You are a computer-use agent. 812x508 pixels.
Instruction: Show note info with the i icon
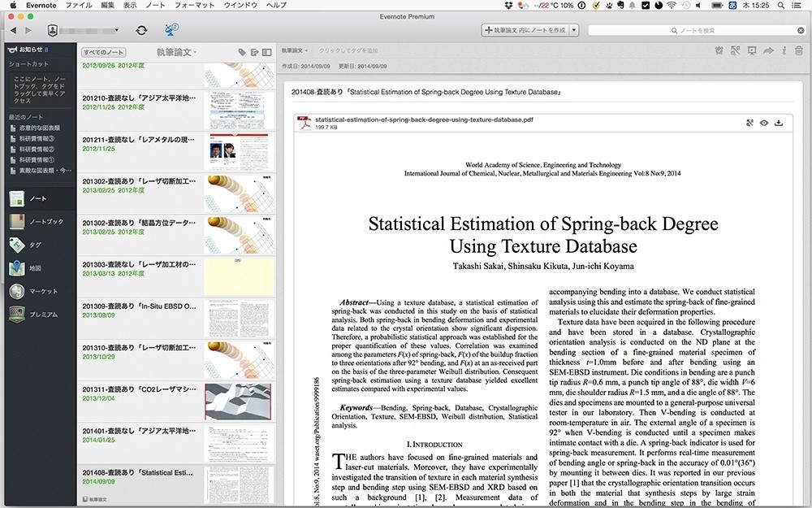784,51
